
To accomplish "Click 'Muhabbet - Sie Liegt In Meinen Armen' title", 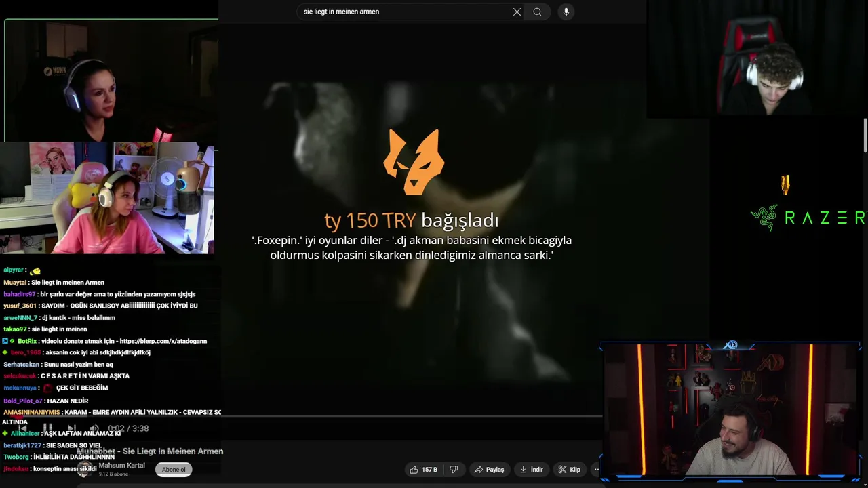I will click(x=150, y=451).
